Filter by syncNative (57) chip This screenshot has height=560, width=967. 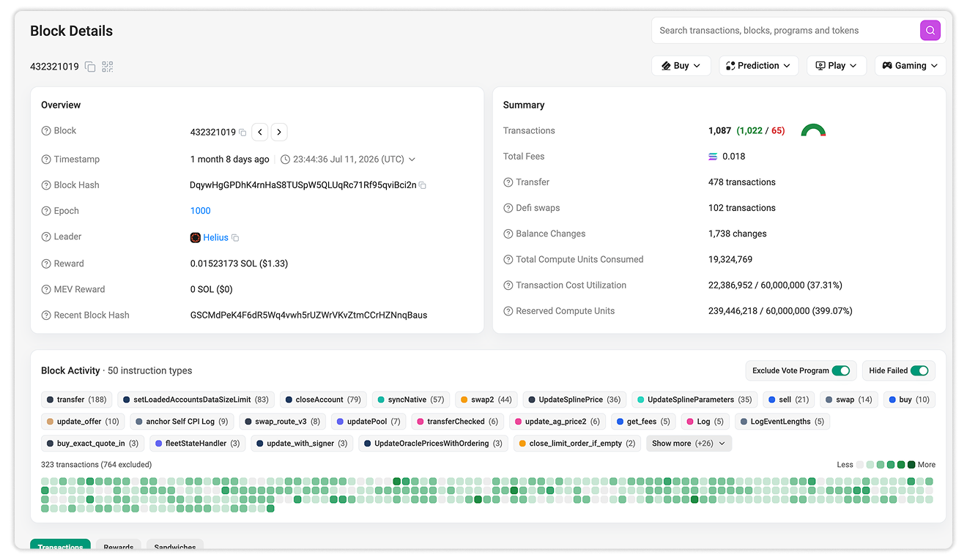coord(411,400)
